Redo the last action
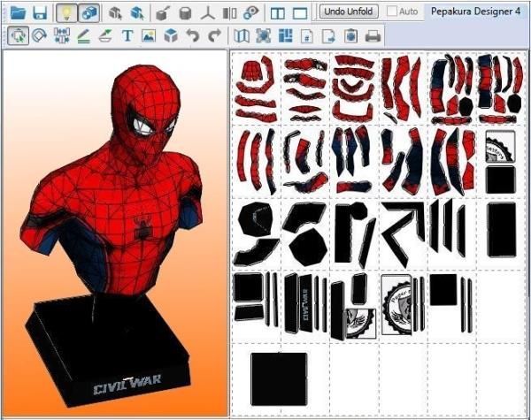The image size is (531, 420). (x=214, y=35)
